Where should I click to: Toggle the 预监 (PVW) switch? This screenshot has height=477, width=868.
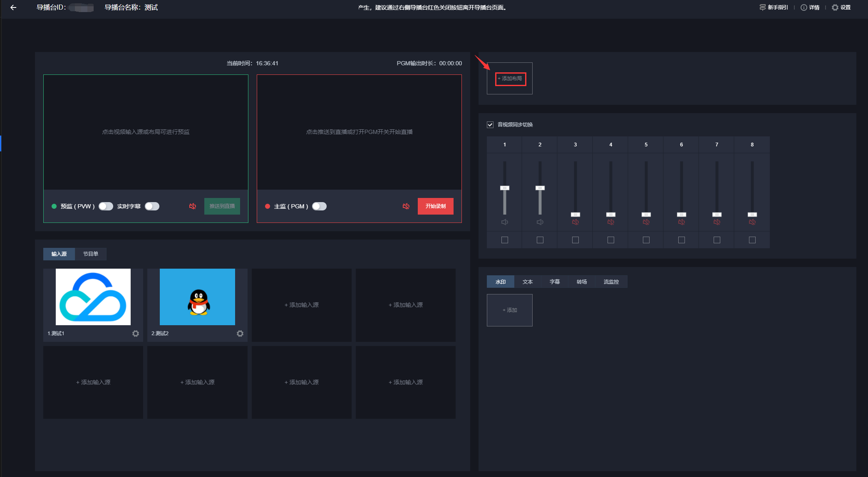click(106, 206)
